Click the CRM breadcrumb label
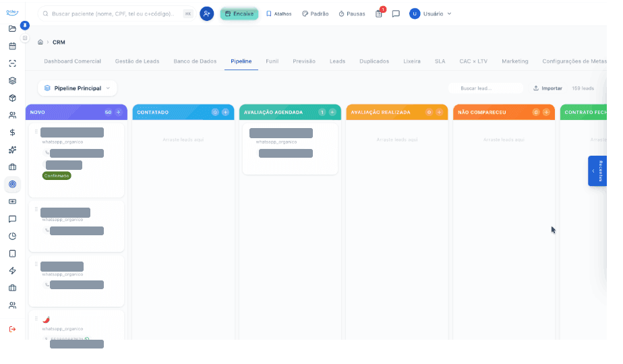Viewport: 623px width, 364px height. point(59,42)
